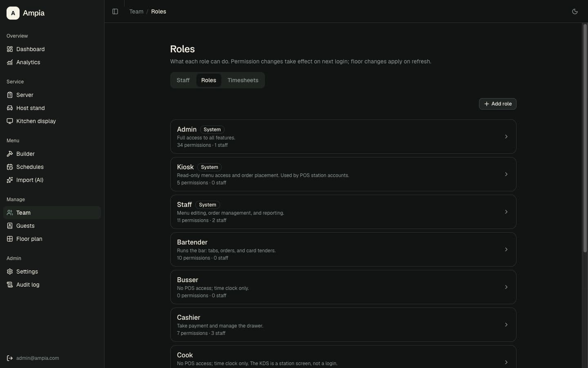588x368 pixels.
Task: Open Dashboard via its sidebar icon
Action: coord(10,49)
